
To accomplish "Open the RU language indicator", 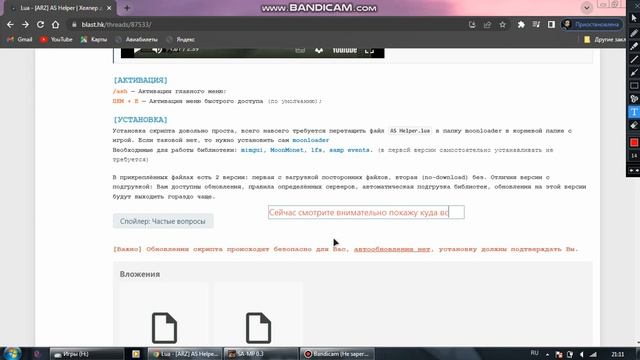I will [x=534, y=353].
